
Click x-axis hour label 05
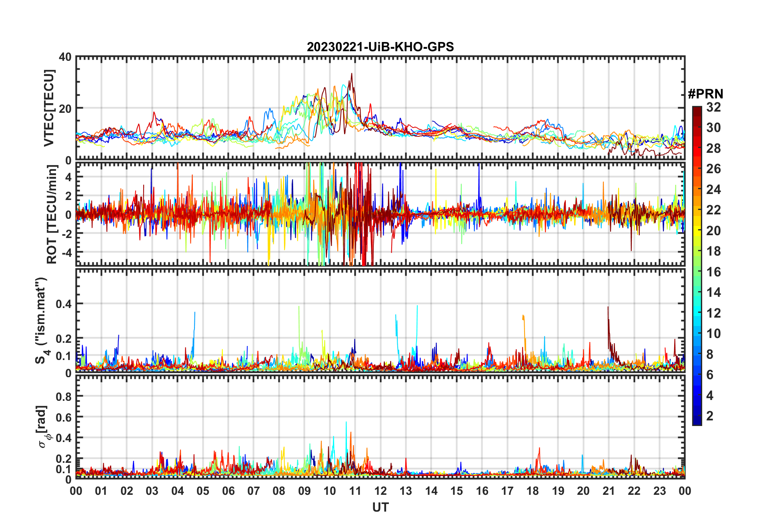click(x=203, y=491)
